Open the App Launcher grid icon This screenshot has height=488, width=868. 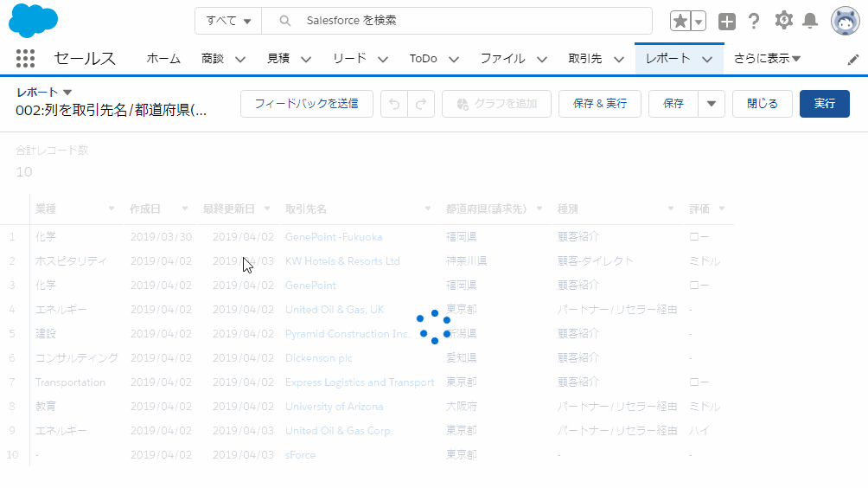(25, 58)
